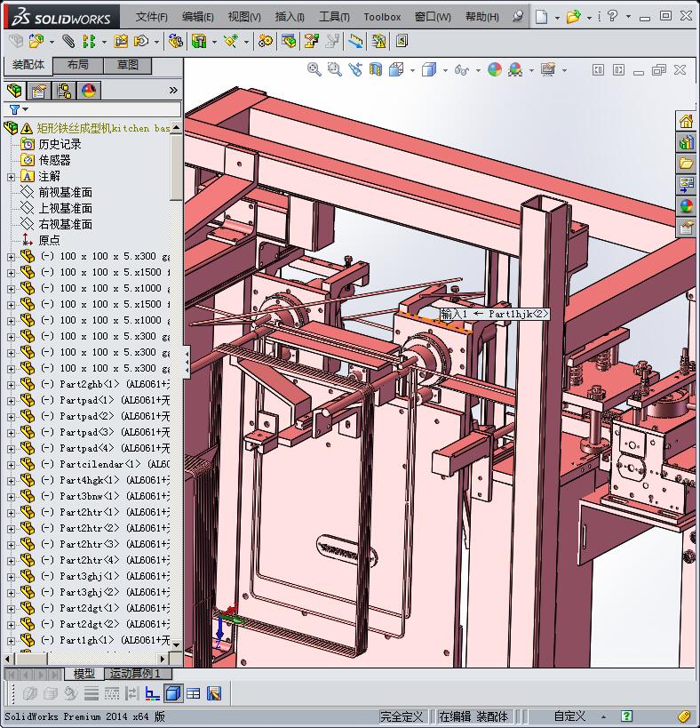Click the Zoom to Fit magnifier icon
Viewport: 700px width, 728px height.
[314, 69]
